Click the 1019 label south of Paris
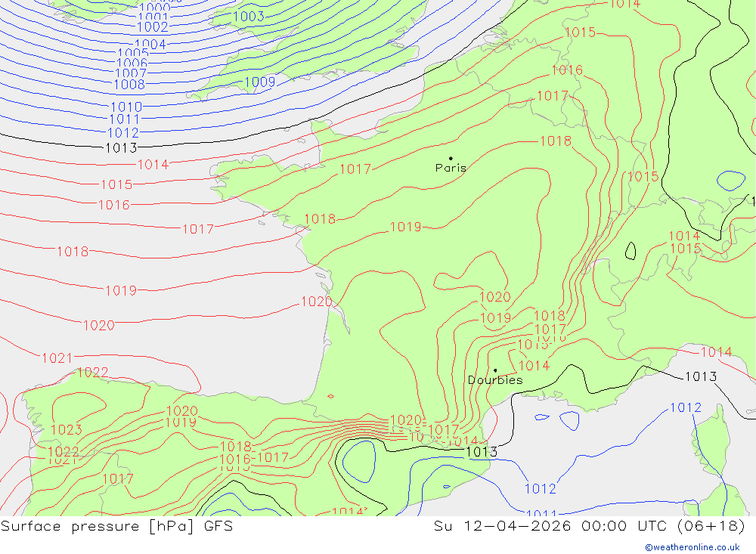756x554 pixels. pos(405,227)
